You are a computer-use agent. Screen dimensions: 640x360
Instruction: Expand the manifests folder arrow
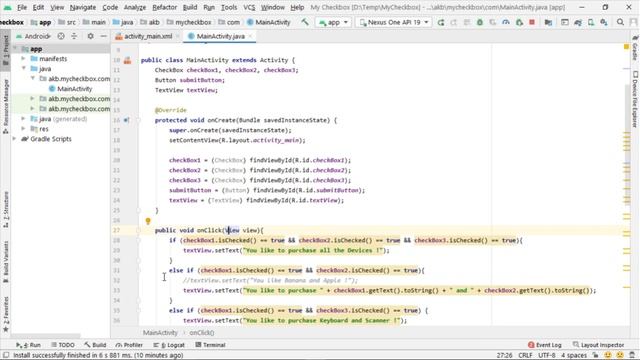[24, 59]
